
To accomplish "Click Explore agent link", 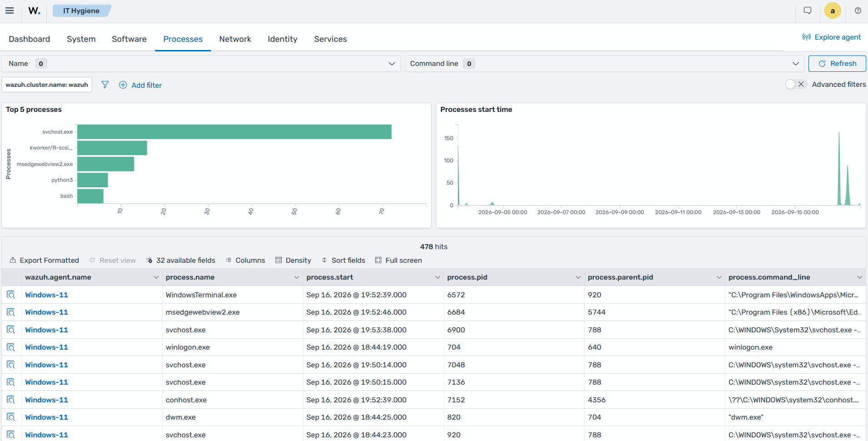I will [832, 37].
